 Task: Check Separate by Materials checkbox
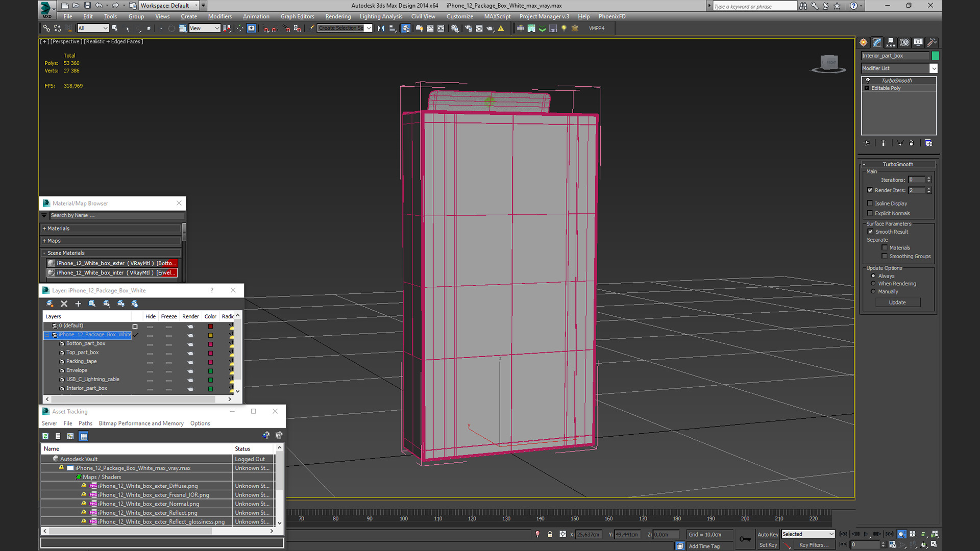(x=885, y=248)
